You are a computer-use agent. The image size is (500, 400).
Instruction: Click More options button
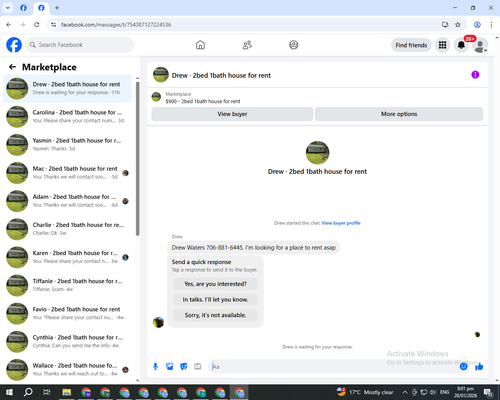(399, 114)
